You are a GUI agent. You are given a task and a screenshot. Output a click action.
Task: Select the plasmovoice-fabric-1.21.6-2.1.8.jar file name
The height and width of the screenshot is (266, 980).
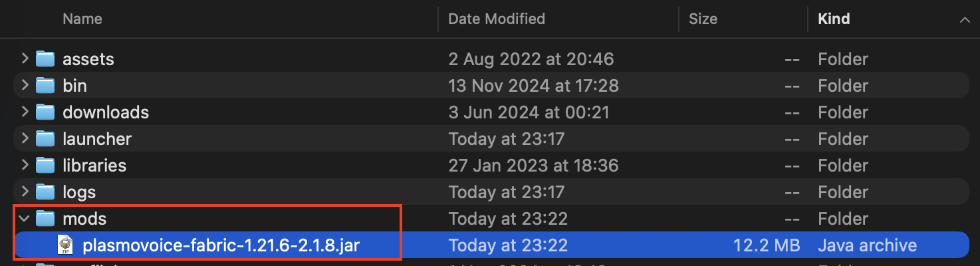(221, 245)
